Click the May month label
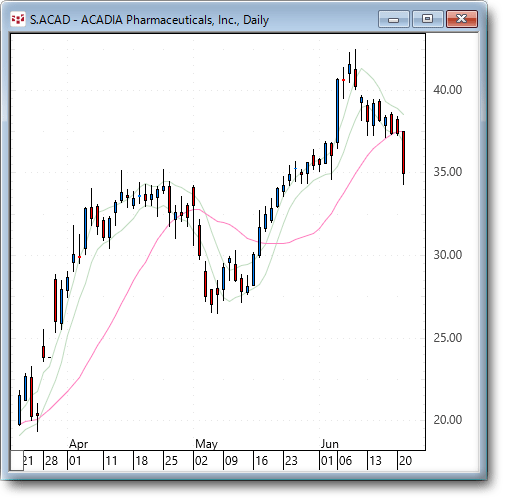This screenshot has width=505, height=498. [206, 444]
